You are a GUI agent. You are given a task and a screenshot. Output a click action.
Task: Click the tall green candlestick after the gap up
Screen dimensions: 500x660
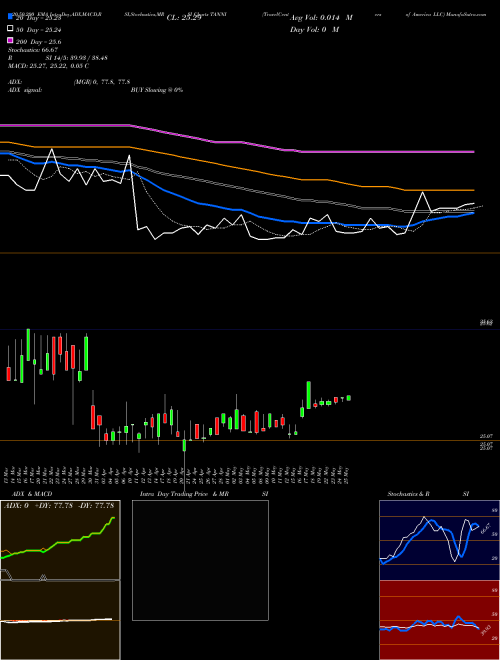(x=309, y=395)
